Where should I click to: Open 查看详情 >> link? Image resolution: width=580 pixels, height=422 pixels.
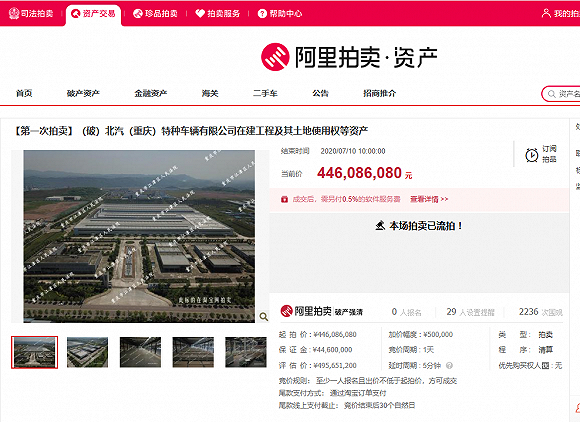[x=429, y=199]
